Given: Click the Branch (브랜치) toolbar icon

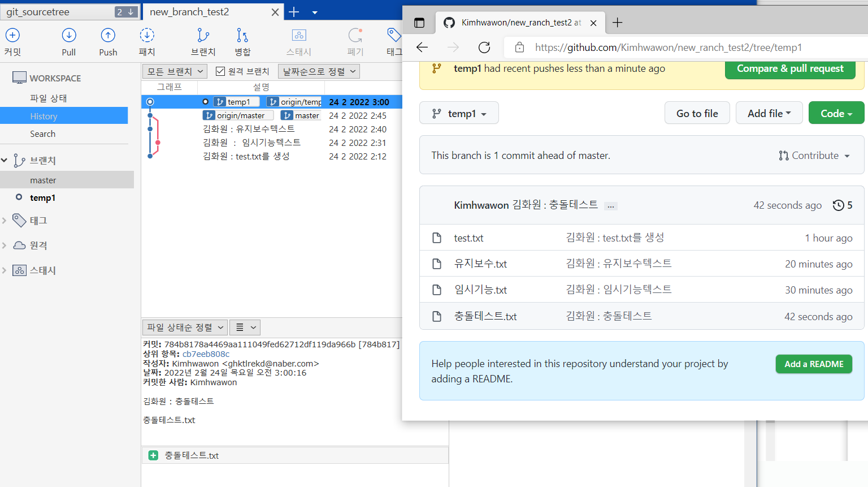Looking at the screenshot, I should click(203, 35).
